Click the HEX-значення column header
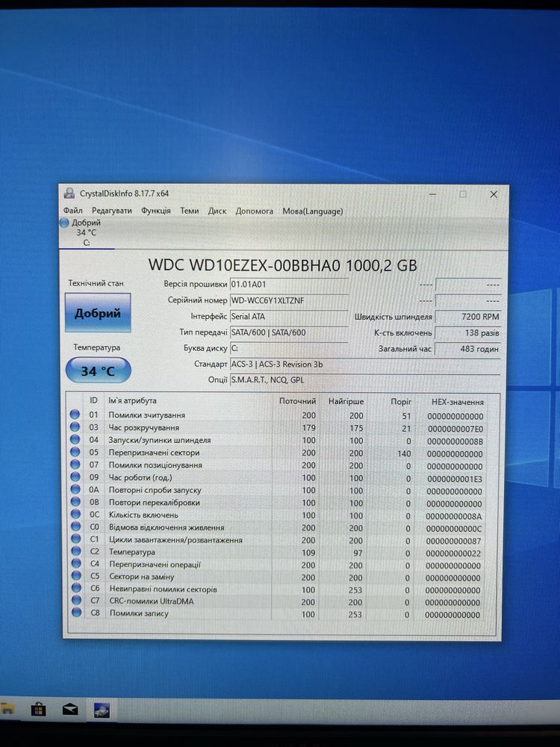Screen dimensions: 560x747 [458, 402]
